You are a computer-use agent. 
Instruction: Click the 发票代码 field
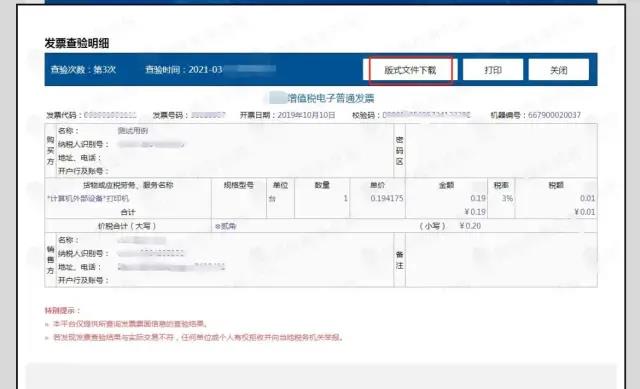click(x=91, y=116)
